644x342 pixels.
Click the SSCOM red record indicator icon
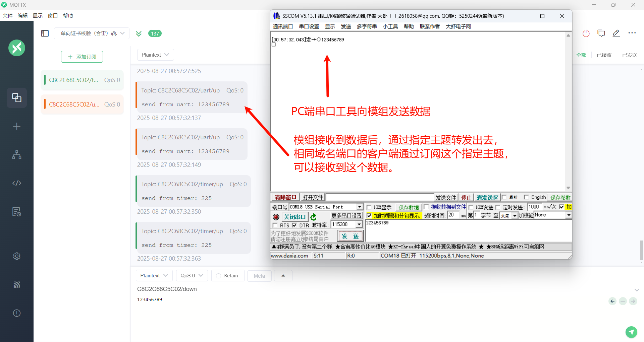(x=276, y=217)
